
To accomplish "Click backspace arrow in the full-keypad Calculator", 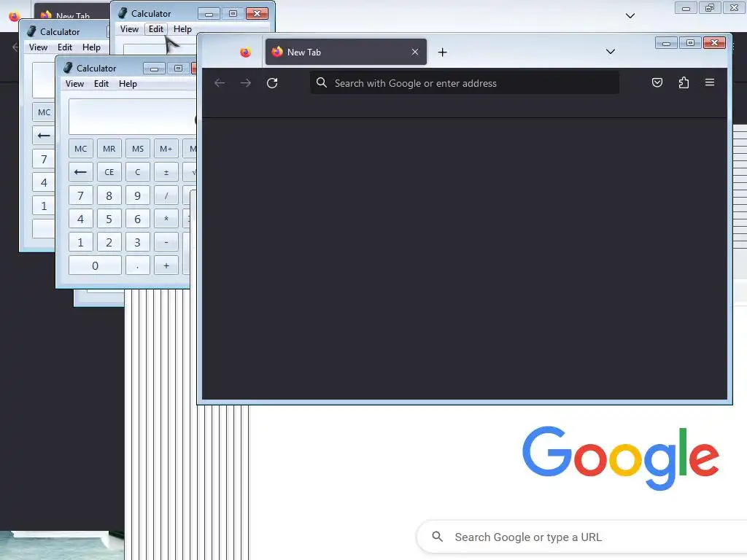I will pos(80,172).
